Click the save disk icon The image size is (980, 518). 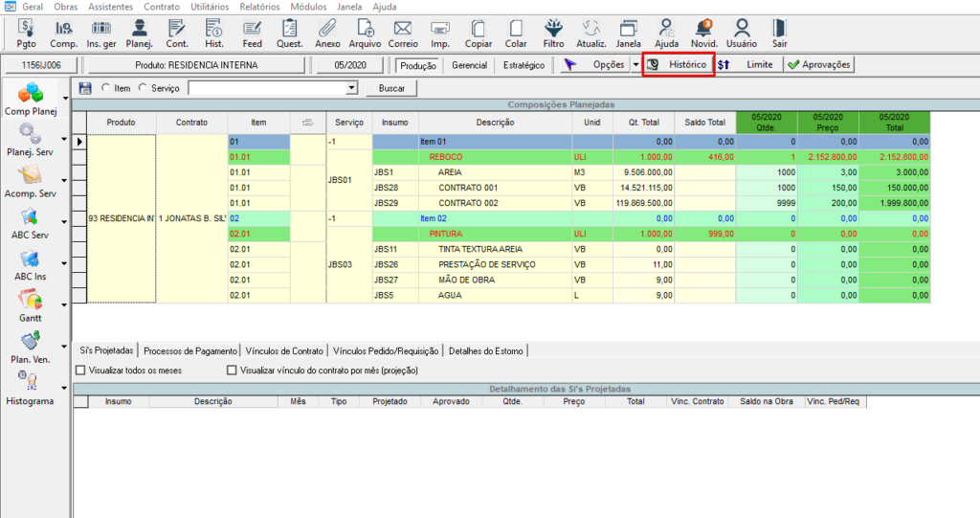(x=84, y=88)
